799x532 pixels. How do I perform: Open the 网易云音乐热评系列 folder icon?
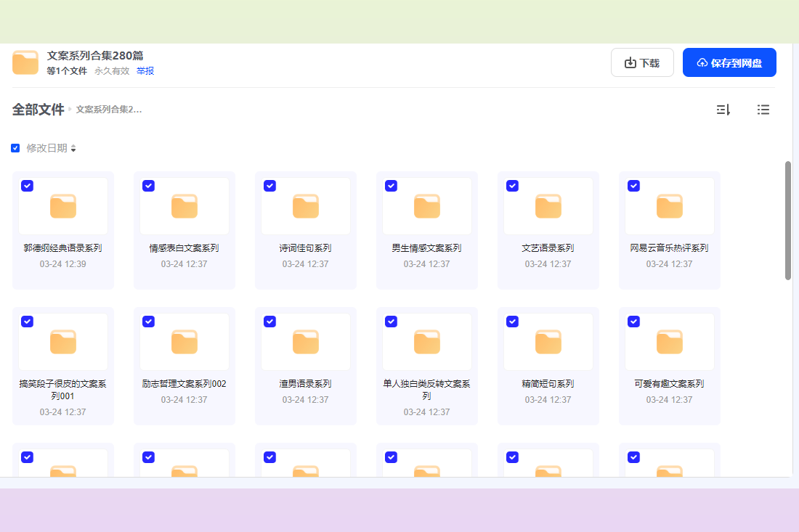point(670,206)
